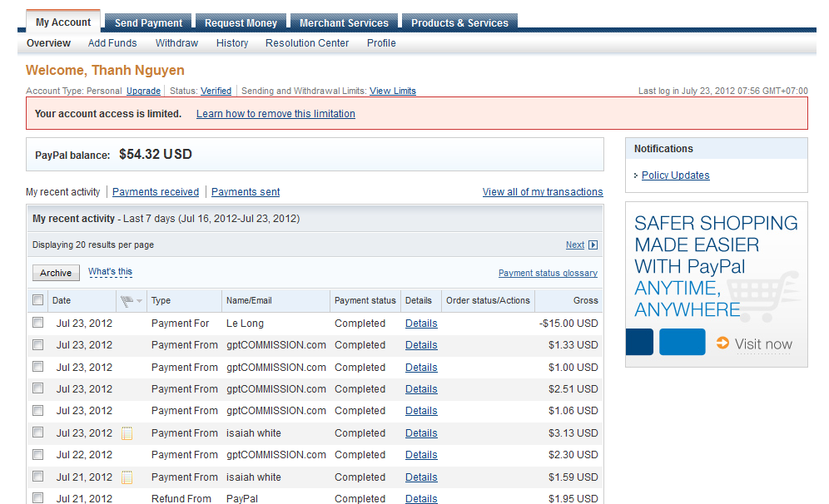
Task: Click the Upgrade account link
Action: tap(143, 91)
